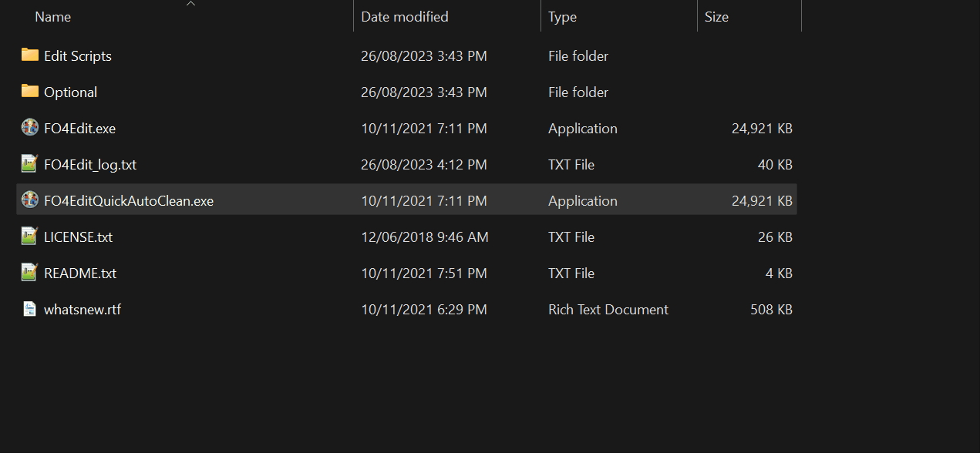The image size is (980, 453).
Task: Click the README.txt file icon
Action: click(x=30, y=273)
